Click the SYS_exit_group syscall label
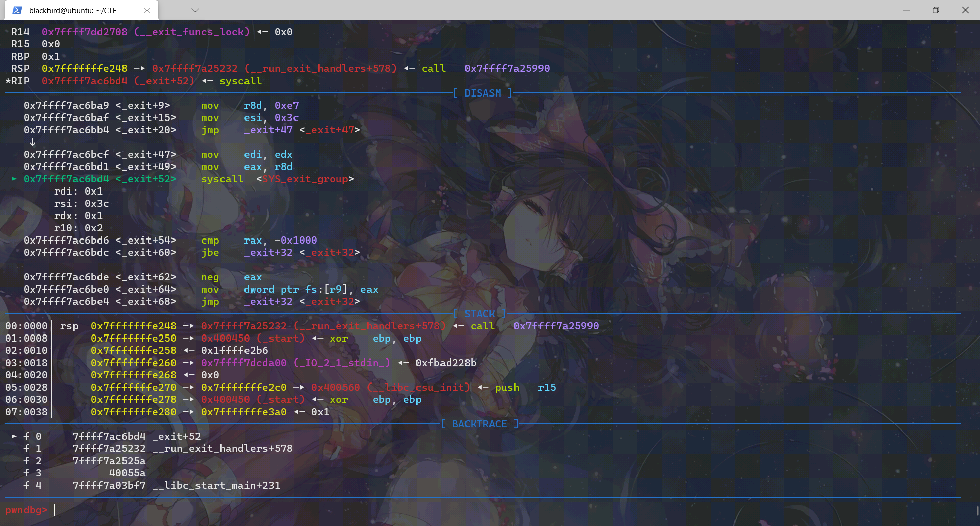Screen dimensions: 980x526 pos(305,179)
